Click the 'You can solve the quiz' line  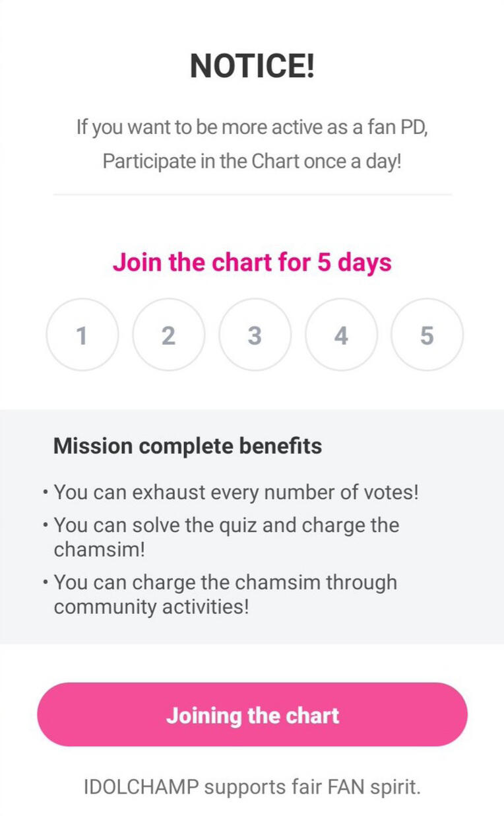(x=226, y=526)
